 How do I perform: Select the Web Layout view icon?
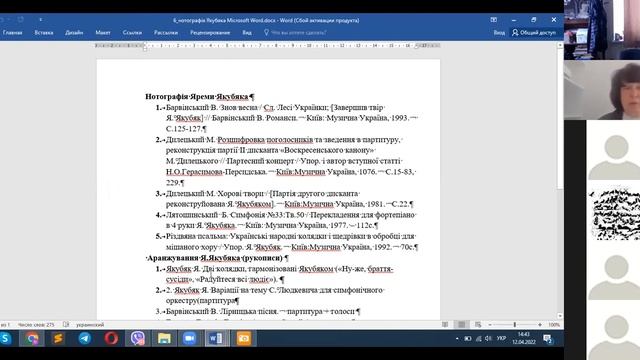(478, 325)
